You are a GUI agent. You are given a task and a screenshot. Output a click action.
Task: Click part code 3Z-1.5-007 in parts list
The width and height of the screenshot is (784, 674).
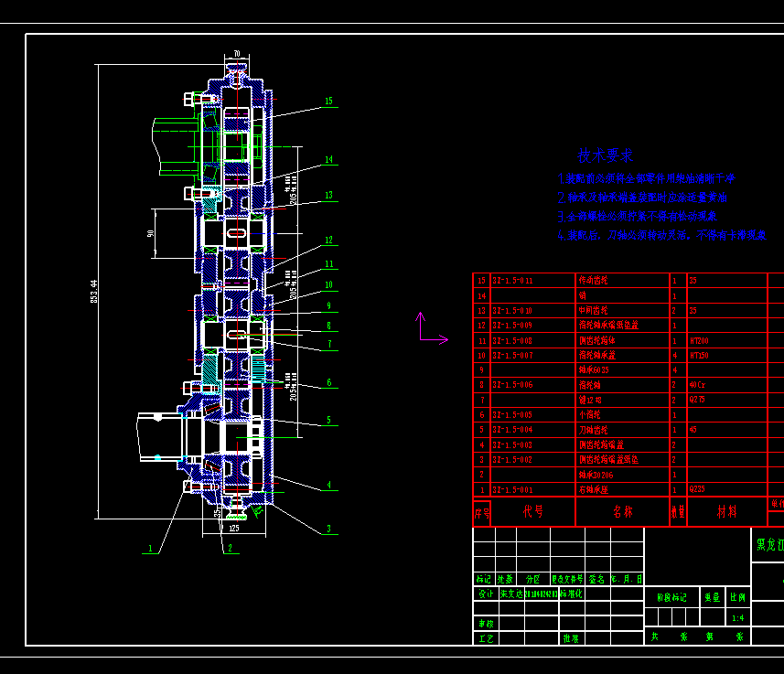pos(512,356)
